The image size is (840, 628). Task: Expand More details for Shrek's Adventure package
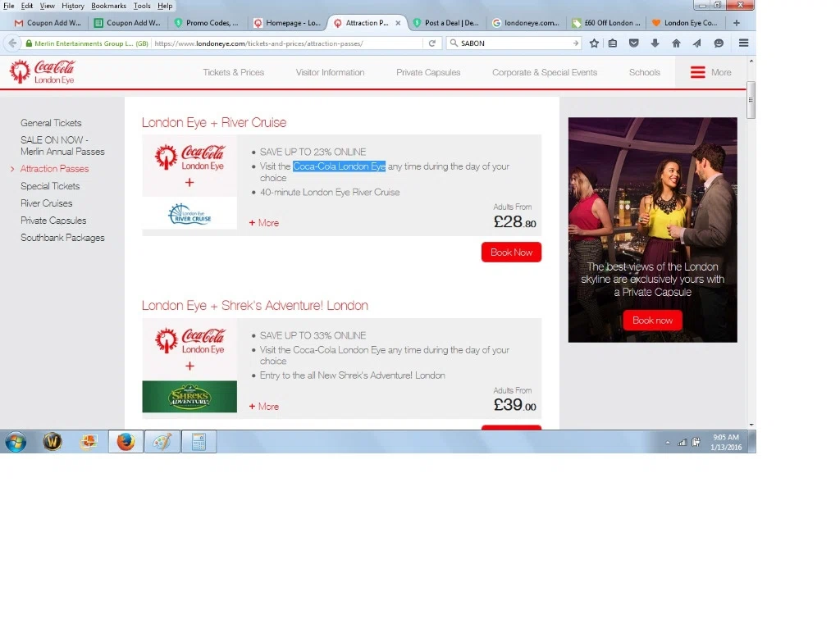[263, 407]
